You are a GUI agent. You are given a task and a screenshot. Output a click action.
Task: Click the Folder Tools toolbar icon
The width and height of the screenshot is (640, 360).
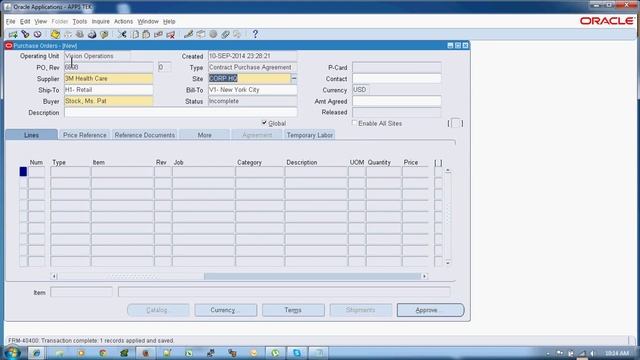[237, 34]
